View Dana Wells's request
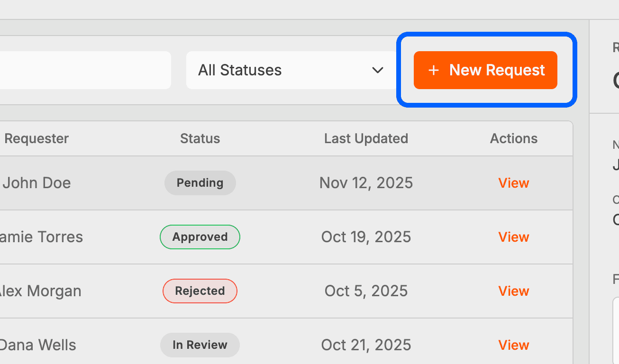Screen dimensions: 619x364 click(513, 345)
